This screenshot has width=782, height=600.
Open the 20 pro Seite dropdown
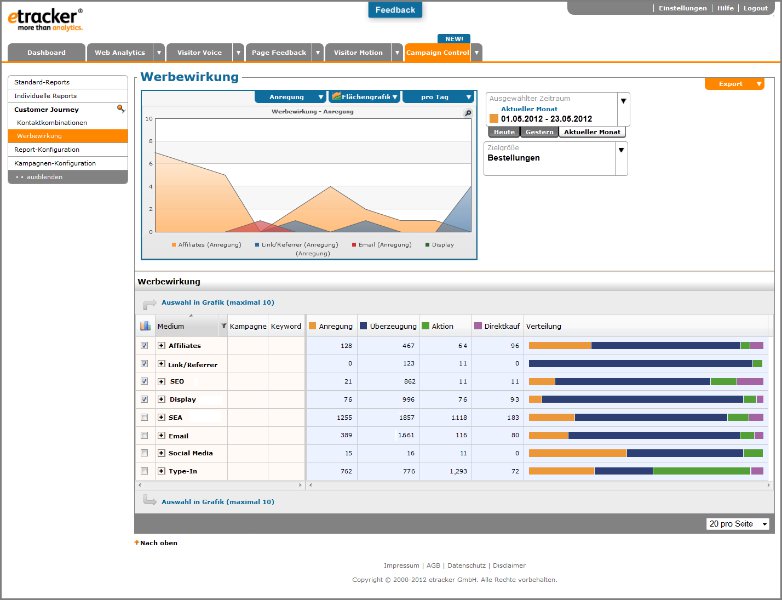tap(738, 524)
